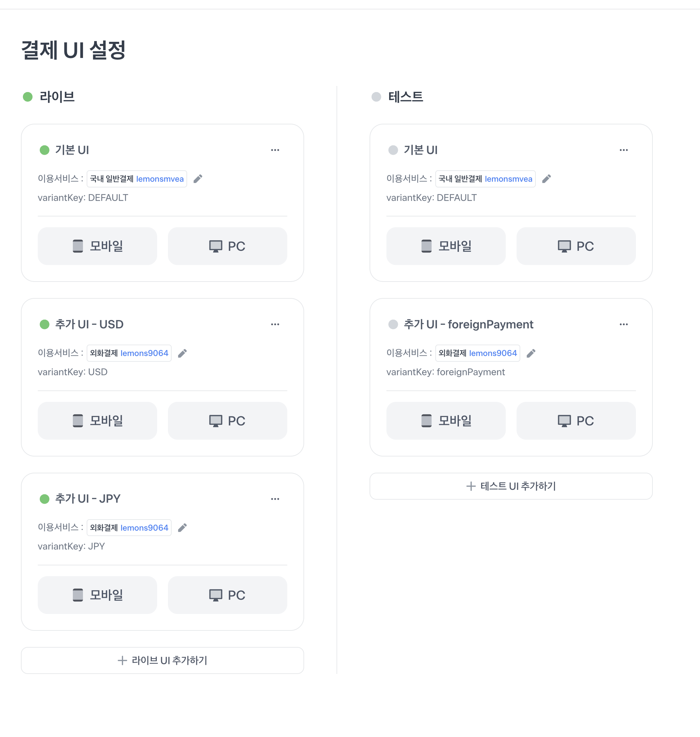
Task: Click edit pencil in test 기본 UI card
Action: [546, 179]
